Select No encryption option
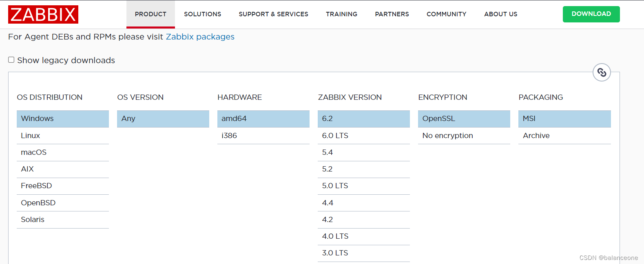The width and height of the screenshot is (644, 264). 464,136
